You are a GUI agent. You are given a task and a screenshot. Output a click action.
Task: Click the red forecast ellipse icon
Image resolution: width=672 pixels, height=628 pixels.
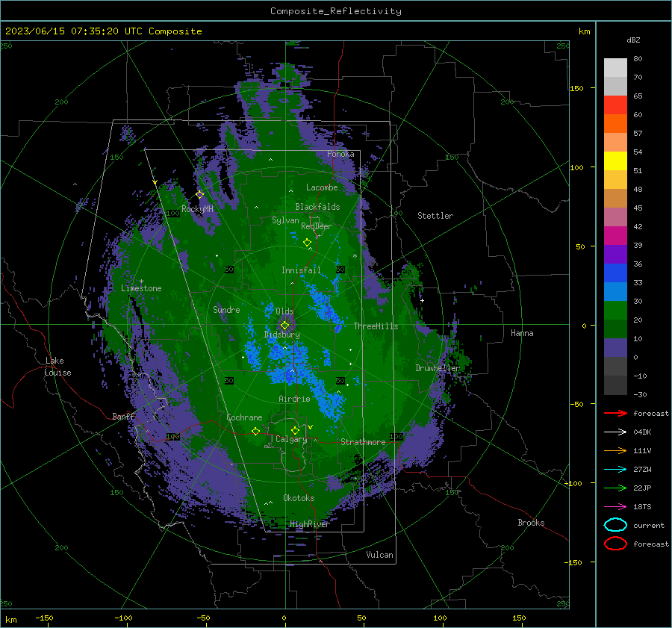click(x=615, y=544)
